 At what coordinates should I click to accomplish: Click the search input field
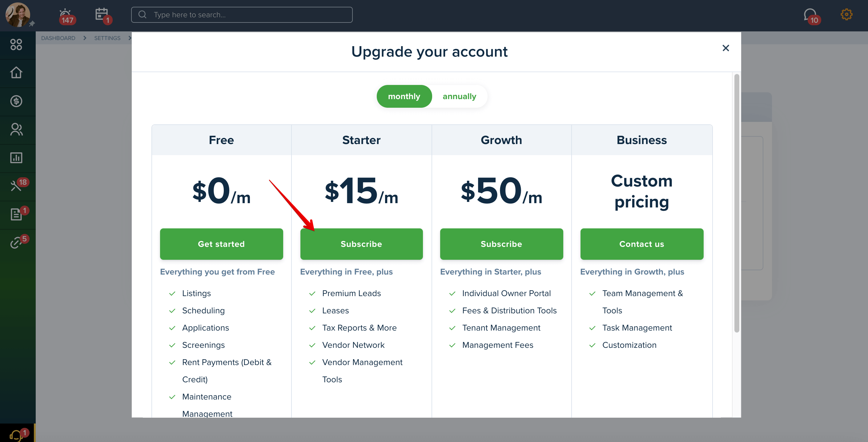pos(242,15)
